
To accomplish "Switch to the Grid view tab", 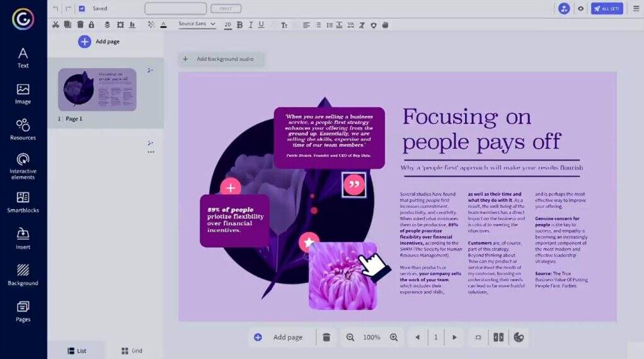I will coord(132,351).
